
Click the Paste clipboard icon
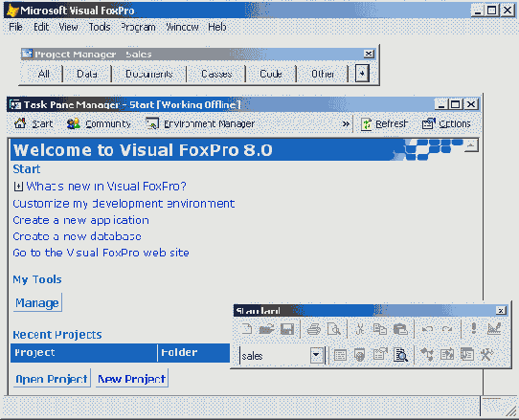tap(400, 329)
